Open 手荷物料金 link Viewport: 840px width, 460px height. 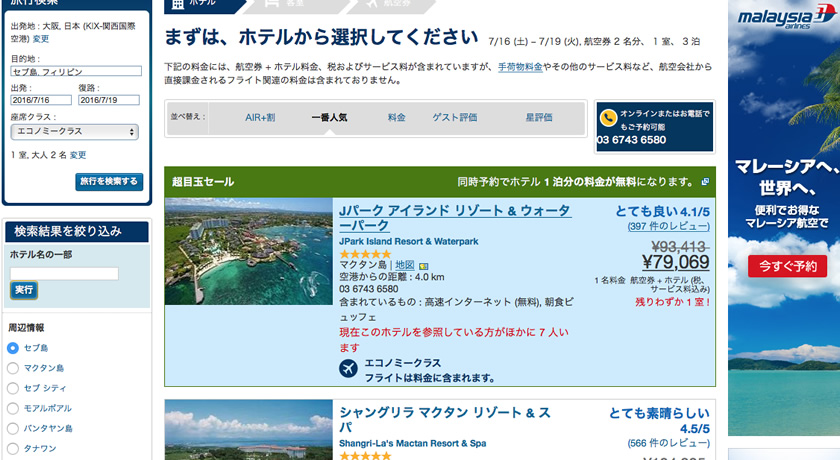(x=520, y=67)
